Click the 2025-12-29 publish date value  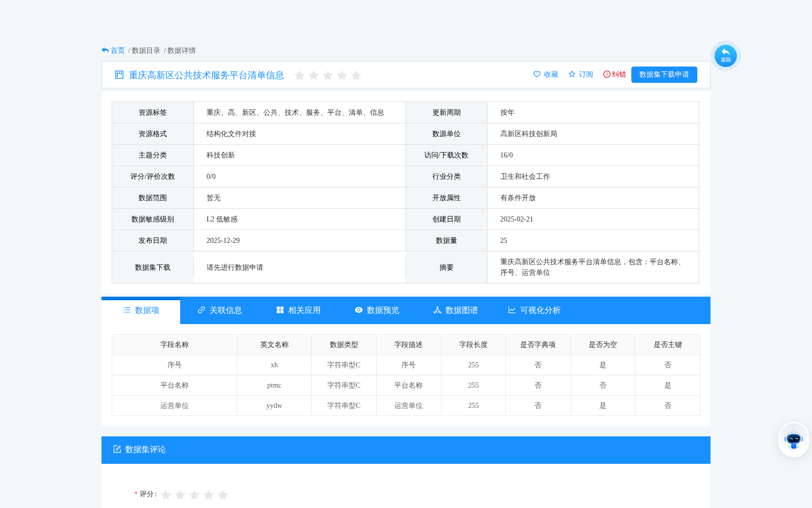pos(223,241)
